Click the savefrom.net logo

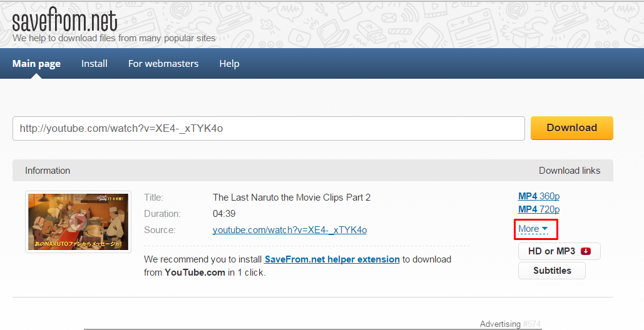click(x=64, y=20)
